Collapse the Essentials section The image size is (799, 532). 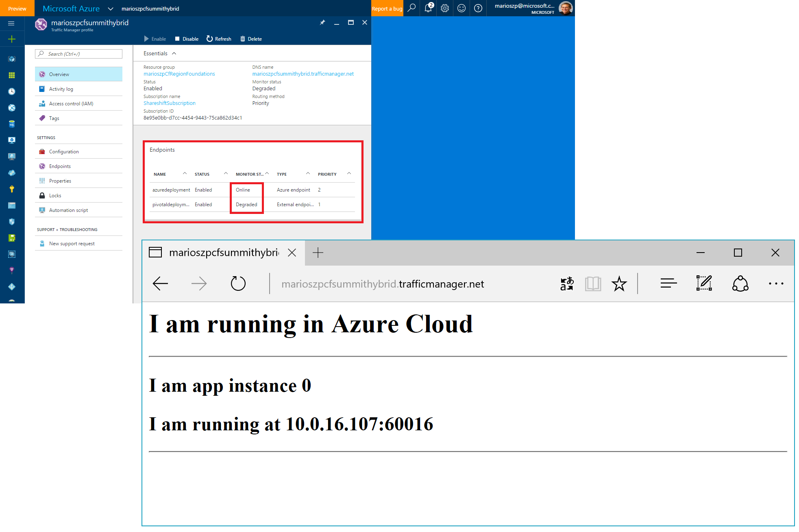(174, 53)
